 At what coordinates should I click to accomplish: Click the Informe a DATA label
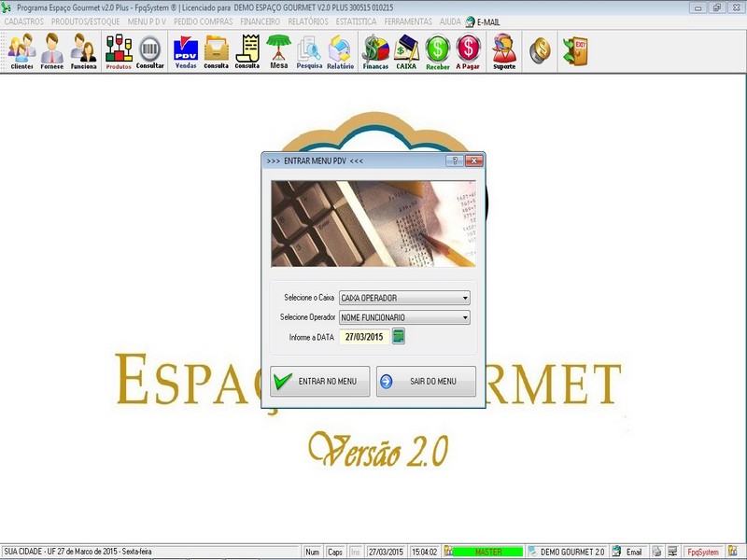coord(311,337)
